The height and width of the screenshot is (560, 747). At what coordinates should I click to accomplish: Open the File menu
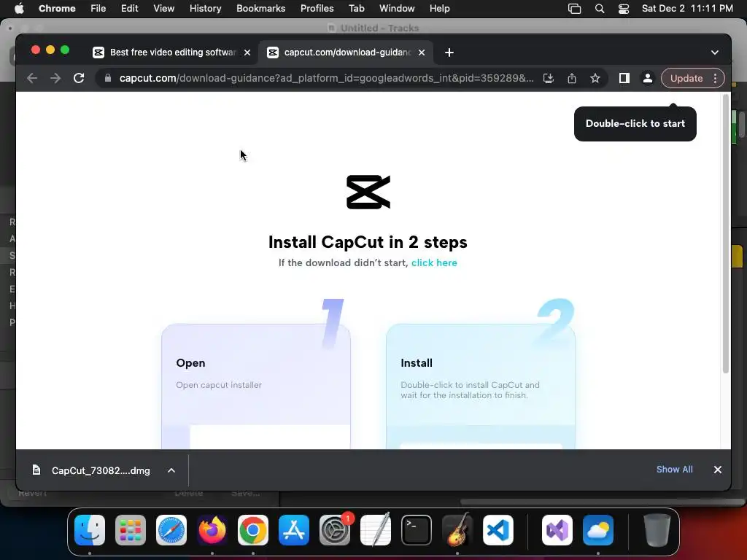[98, 9]
